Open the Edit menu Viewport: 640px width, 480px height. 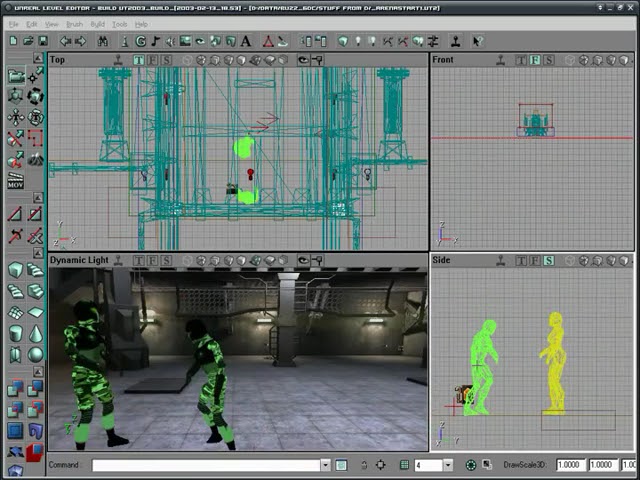tap(31, 24)
